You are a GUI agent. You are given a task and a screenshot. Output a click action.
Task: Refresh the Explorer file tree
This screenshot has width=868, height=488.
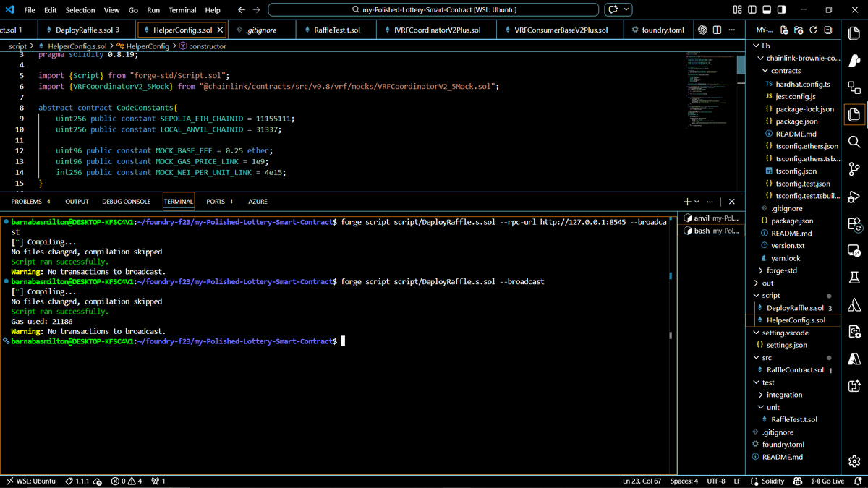coord(813,30)
